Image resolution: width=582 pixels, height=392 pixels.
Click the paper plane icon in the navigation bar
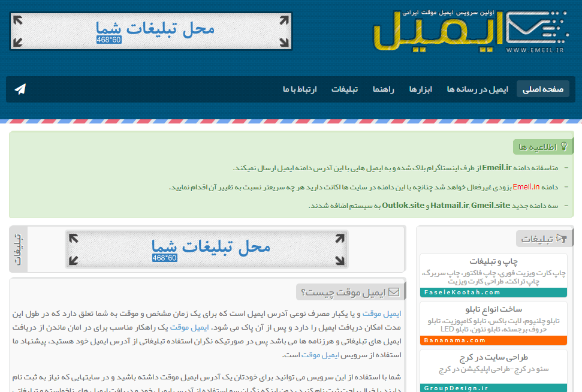20,89
